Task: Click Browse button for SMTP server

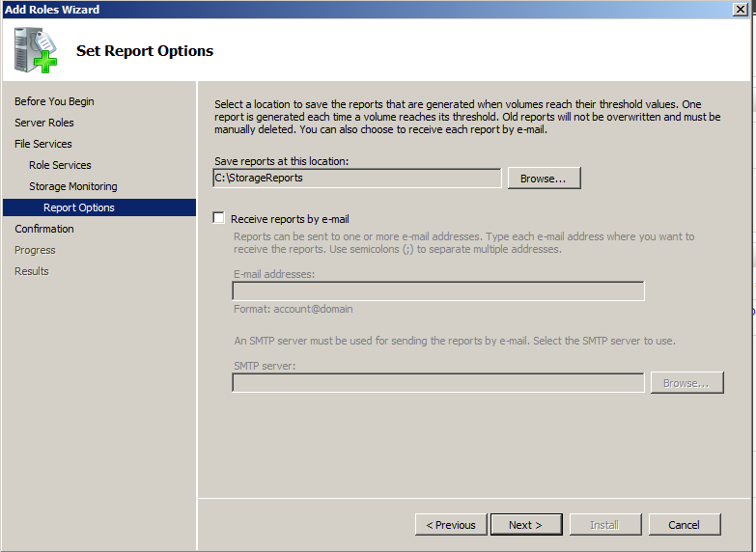Action: (686, 383)
